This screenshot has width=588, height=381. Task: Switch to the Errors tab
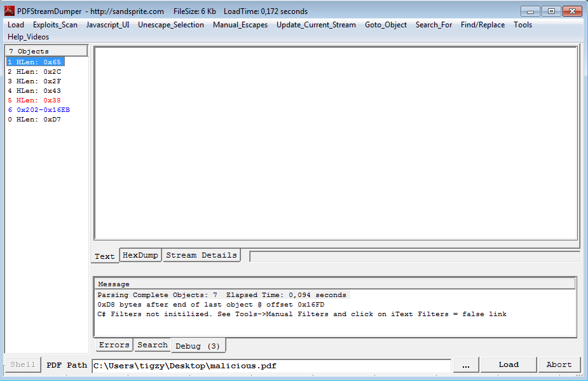(114, 345)
